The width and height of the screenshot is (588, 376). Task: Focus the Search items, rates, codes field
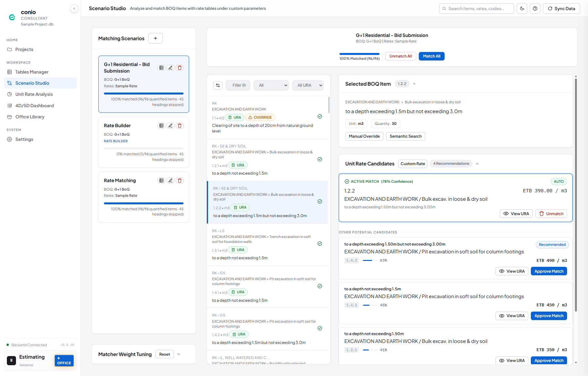[x=476, y=9]
